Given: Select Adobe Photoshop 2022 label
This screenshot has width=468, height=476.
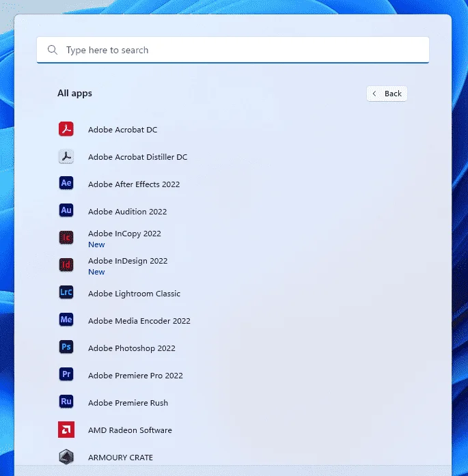Looking at the screenshot, I should 132,348.
